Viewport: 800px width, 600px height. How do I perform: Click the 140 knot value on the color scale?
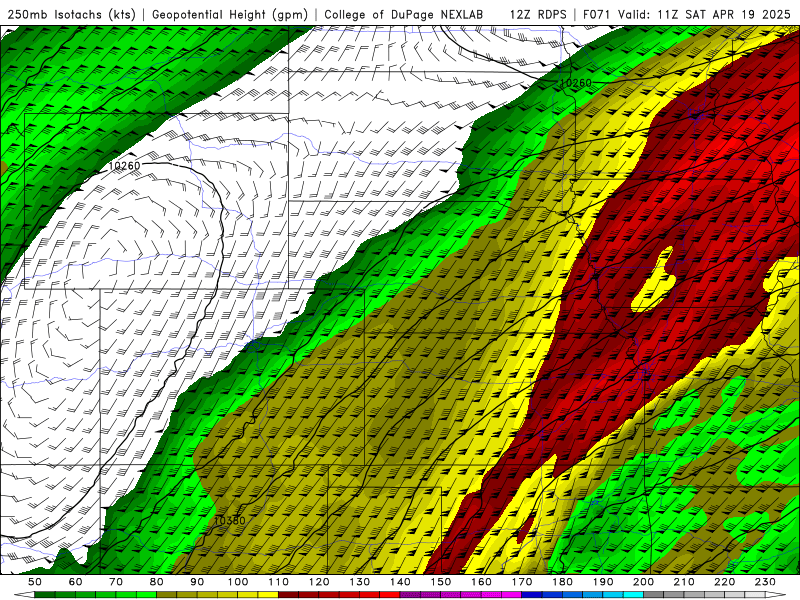pos(400,582)
